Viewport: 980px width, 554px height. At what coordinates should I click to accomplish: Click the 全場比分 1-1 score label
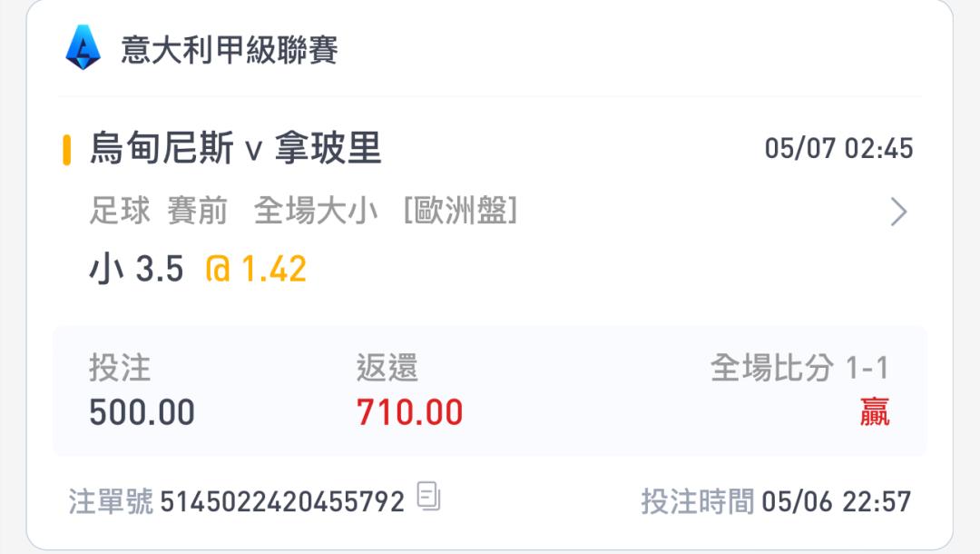[799, 367]
